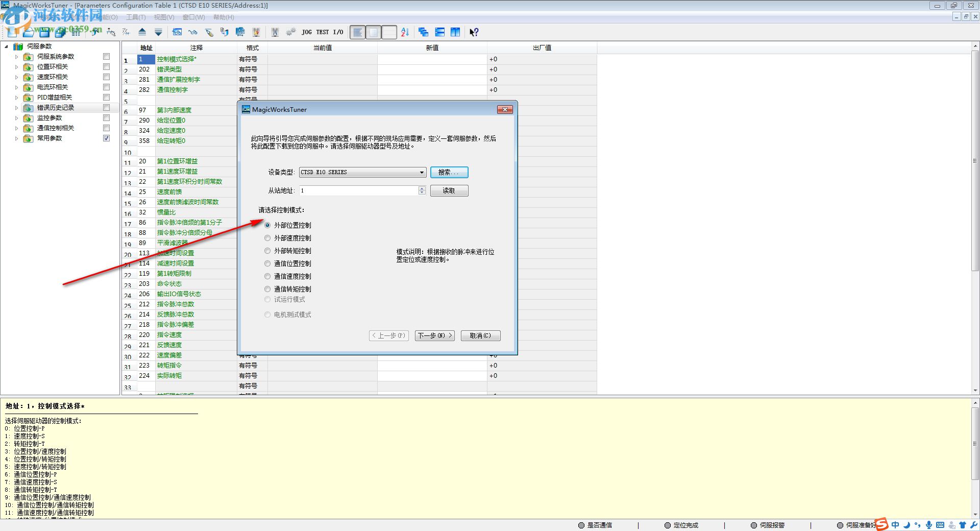Click 下一步(N) to continue wizard

tap(435, 335)
